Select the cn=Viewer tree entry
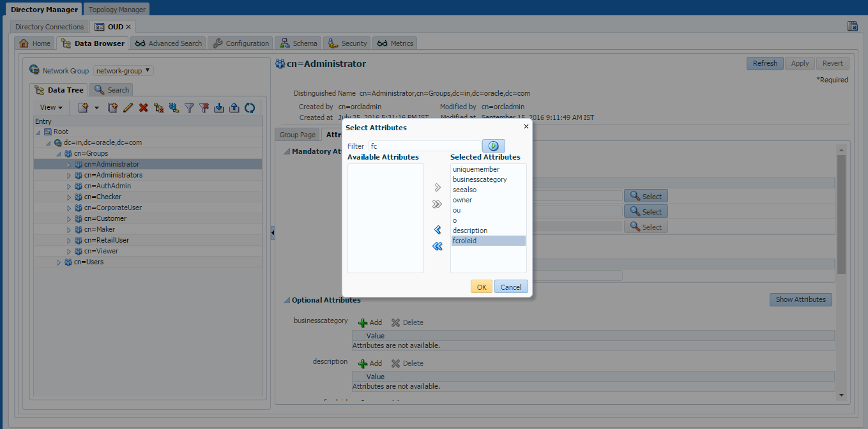The width and height of the screenshot is (868, 429). pos(101,251)
